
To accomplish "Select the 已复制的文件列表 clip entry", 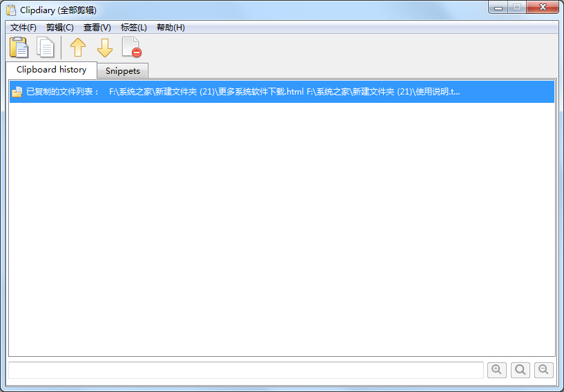I will [x=282, y=92].
